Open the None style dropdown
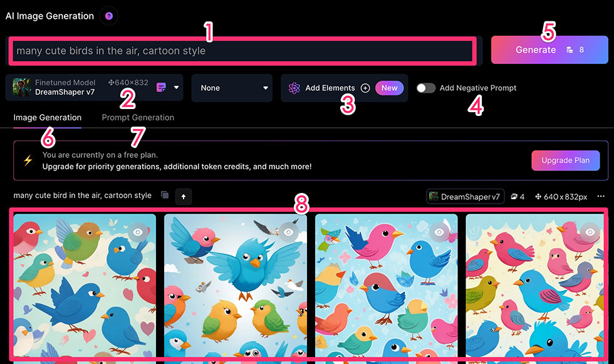The width and height of the screenshot is (614, 364). pyautogui.click(x=232, y=88)
